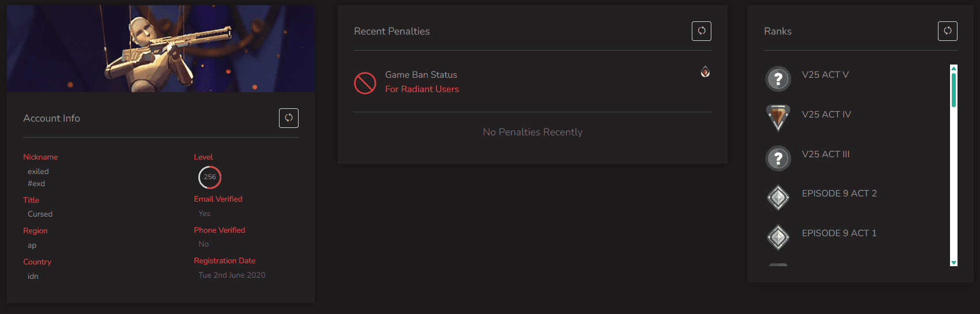Click the Ranks refresh icon
Image resolution: width=980 pixels, height=314 pixels.
coord(948,31)
